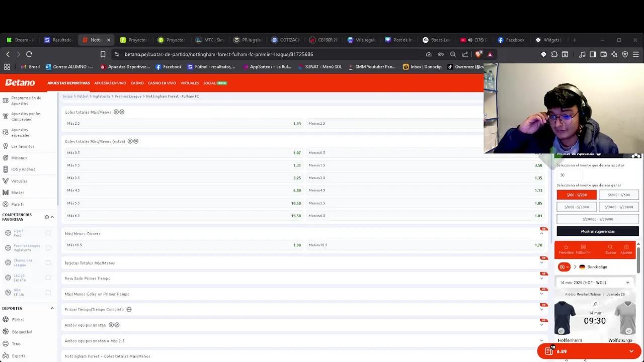
Task: Select Menos 10.5 corners odds 1.78
Action: (x=426, y=245)
